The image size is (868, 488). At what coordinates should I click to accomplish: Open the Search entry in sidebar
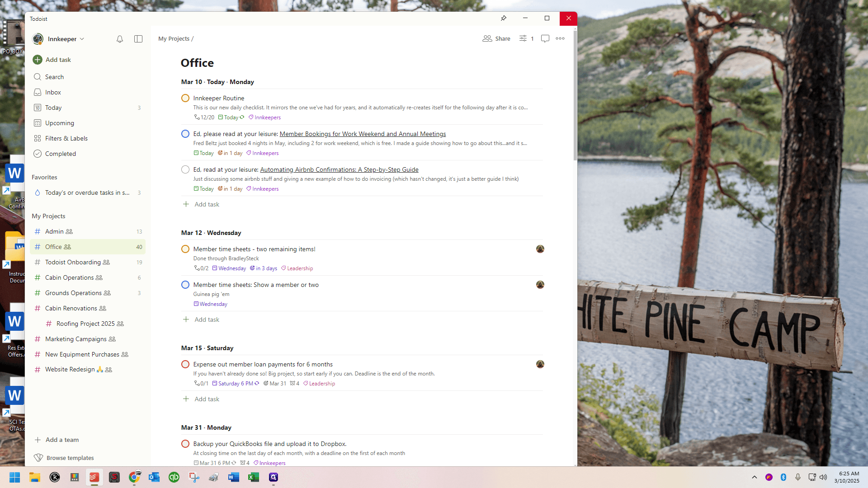[88, 77]
